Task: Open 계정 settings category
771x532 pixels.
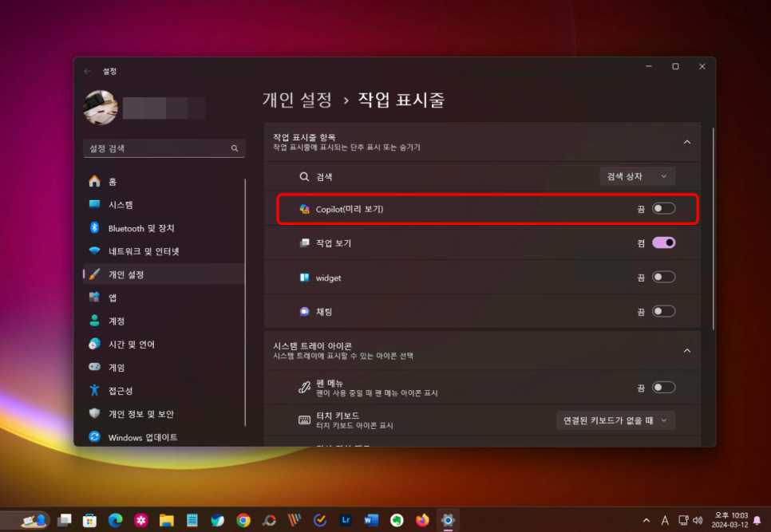Action: click(x=164, y=321)
